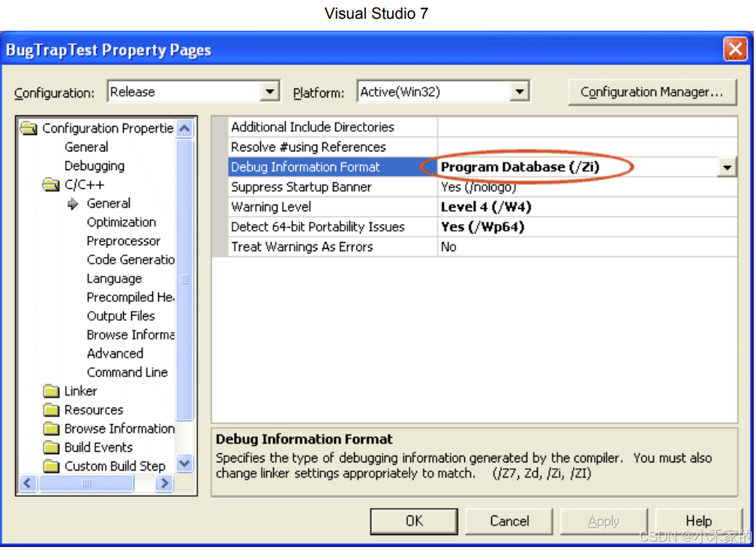Click the Yes (/nologo) value
The width and height of the screenshot is (756, 550).
point(478,187)
